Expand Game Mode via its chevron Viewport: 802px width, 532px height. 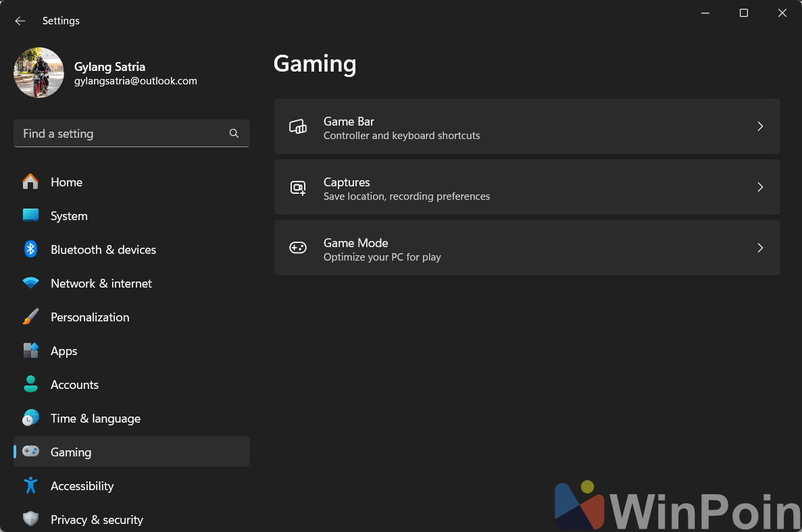point(760,248)
